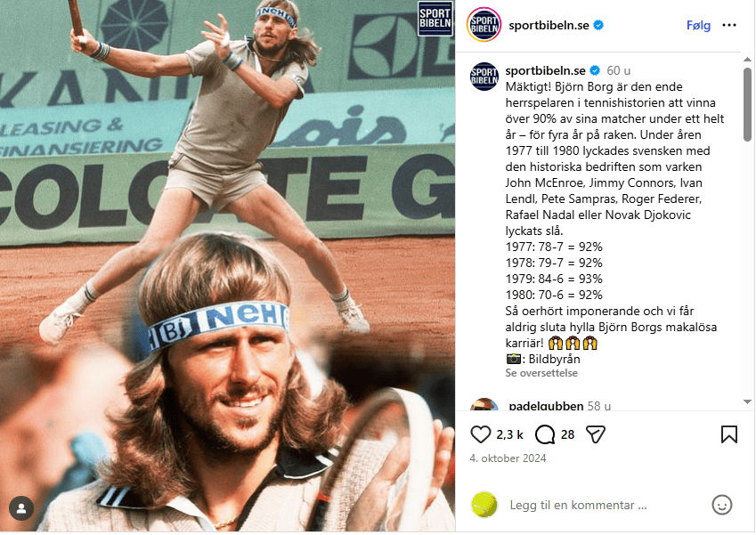Click the verified badge in header

coord(598,25)
